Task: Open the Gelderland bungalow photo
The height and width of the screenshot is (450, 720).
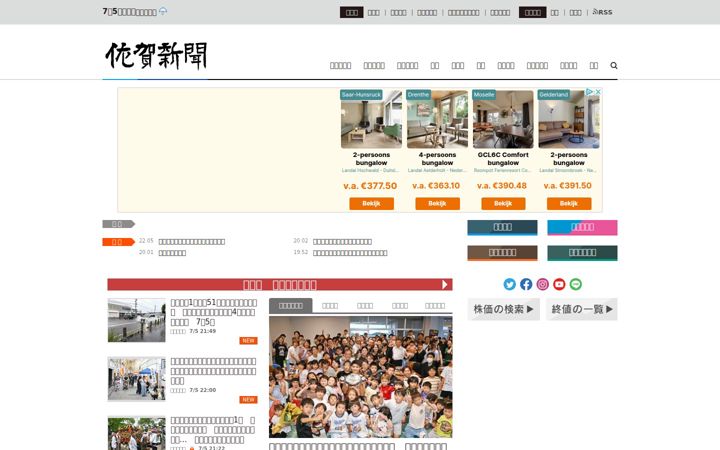Action: click(569, 119)
